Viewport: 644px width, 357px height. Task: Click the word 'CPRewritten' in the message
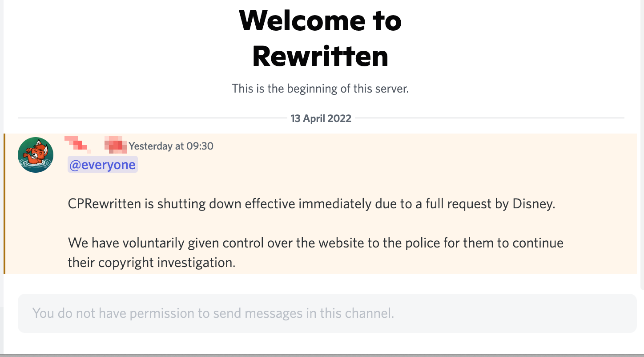click(105, 204)
